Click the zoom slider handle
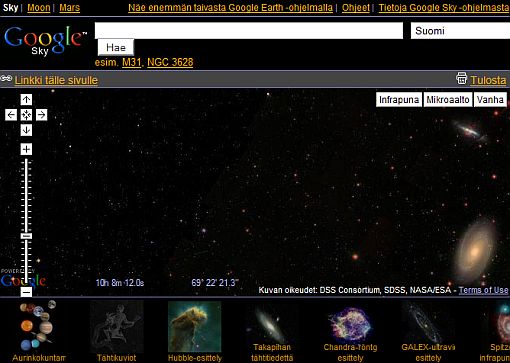The image size is (510, 363). (26, 236)
